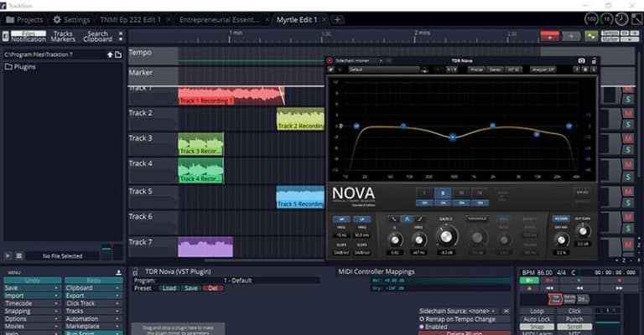The image size is (644, 335).
Task: Click the gray add track plus button
Action: (x=571, y=37)
